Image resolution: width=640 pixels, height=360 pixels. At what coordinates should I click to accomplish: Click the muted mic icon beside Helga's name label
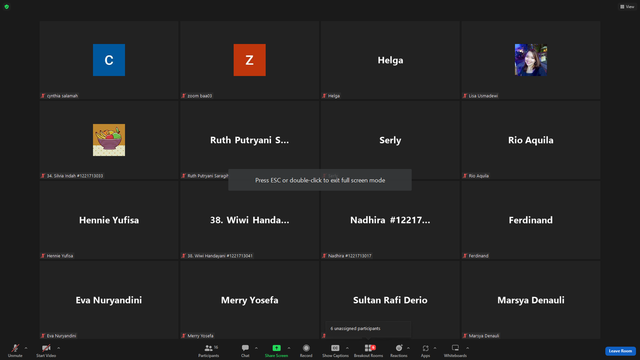pos(324,96)
